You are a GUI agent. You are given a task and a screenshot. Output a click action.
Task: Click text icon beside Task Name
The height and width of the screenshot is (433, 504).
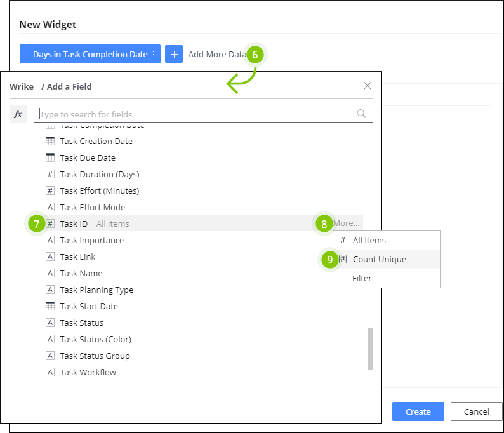point(50,273)
